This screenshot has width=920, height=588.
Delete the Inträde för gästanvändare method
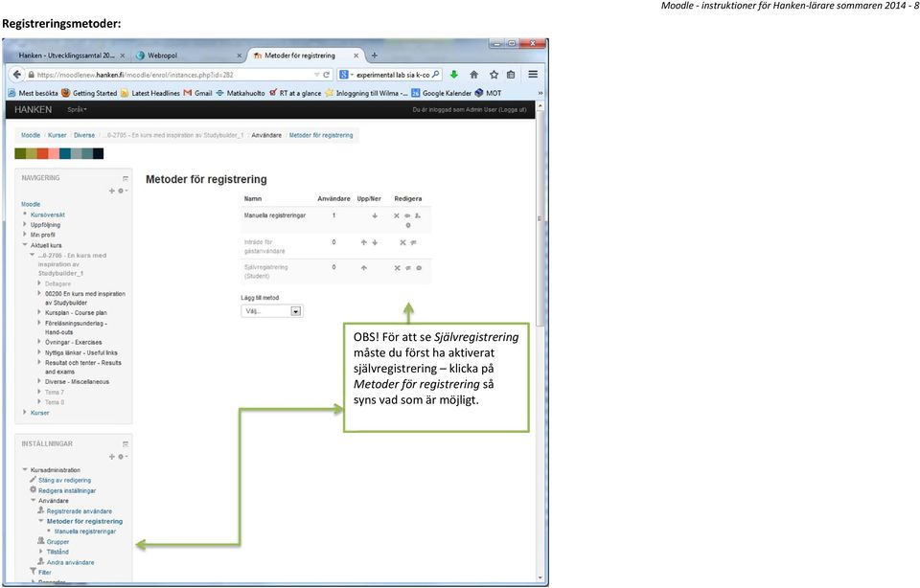pyautogui.click(x=402, y=242)
